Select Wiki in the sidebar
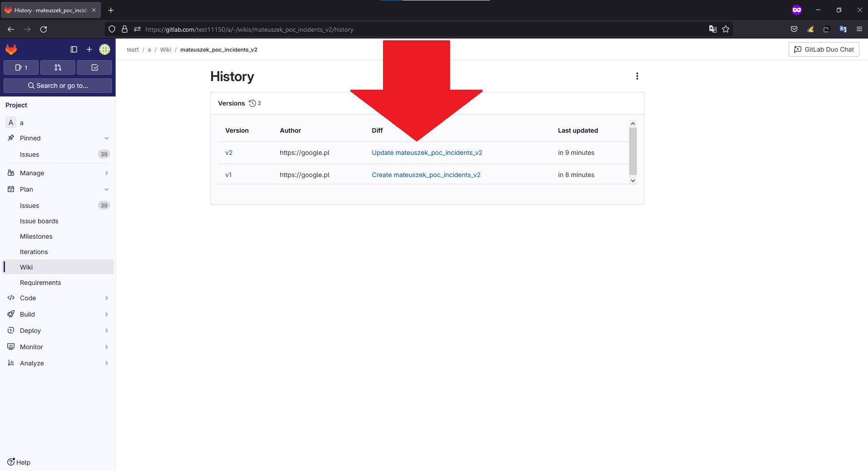The height and width of the screenshot is (471, 868). tap(26, 267)
